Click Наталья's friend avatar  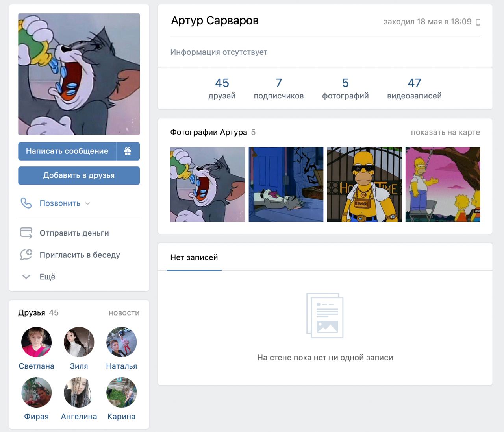pos(121,342)
